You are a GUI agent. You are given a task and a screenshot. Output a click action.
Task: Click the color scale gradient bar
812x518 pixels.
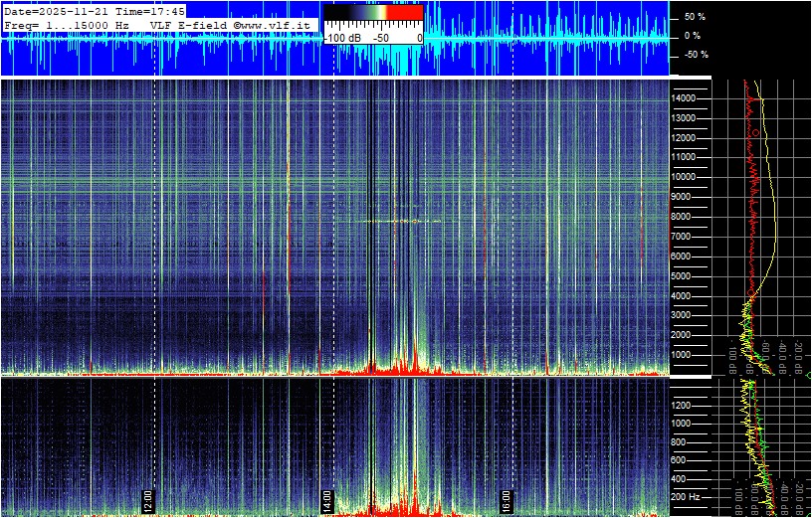[x=373, y=12]
